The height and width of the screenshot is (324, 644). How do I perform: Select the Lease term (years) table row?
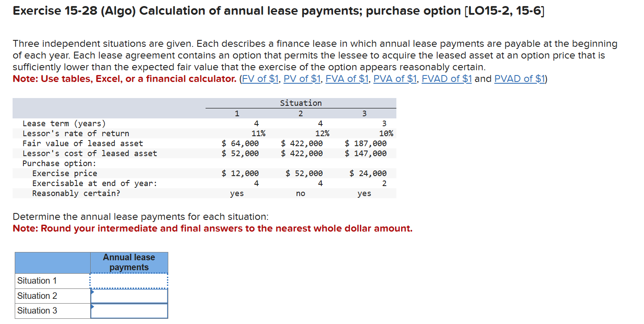(130, 123)
